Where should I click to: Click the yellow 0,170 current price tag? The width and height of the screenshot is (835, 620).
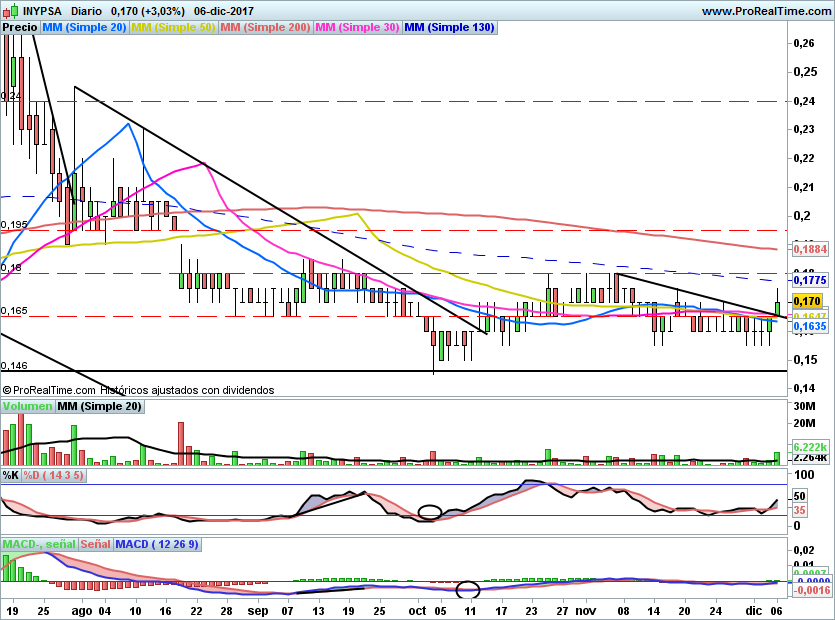coord(807,301)
